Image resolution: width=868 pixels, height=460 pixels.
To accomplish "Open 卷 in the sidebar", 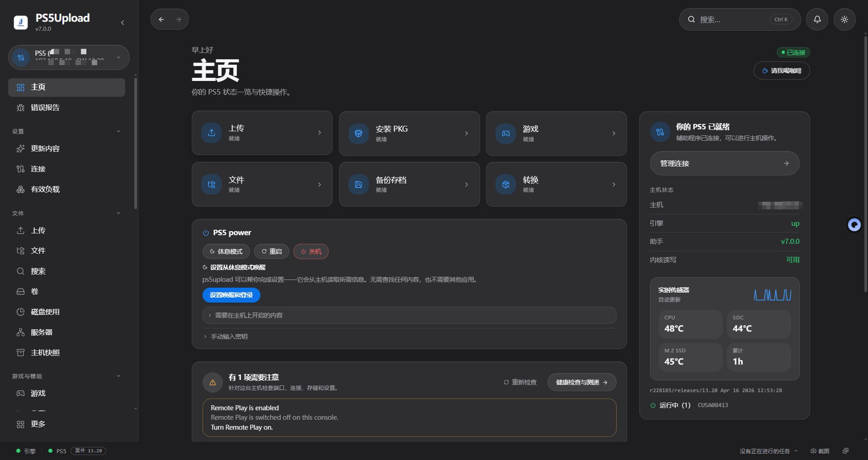I will click(x=66, y=292).
